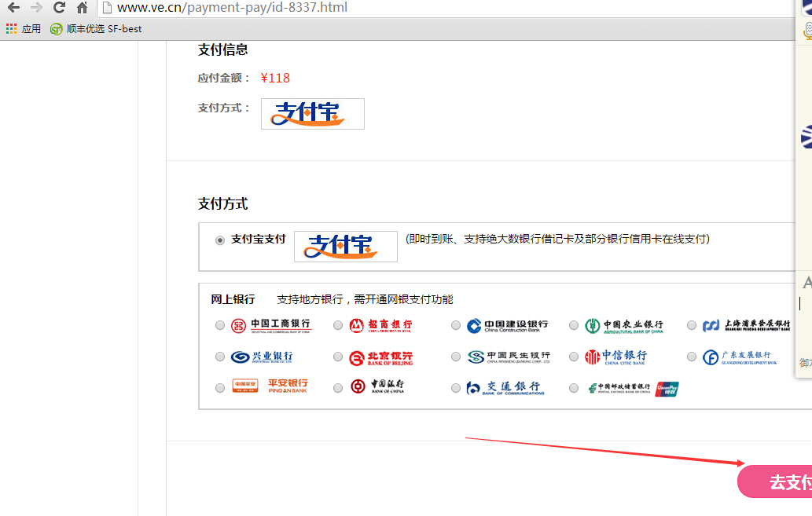The image size is (812, 516).
Task: Click Alipay logo in 支付信息 section
Action: pyautogui.click(x=313, y=114)
